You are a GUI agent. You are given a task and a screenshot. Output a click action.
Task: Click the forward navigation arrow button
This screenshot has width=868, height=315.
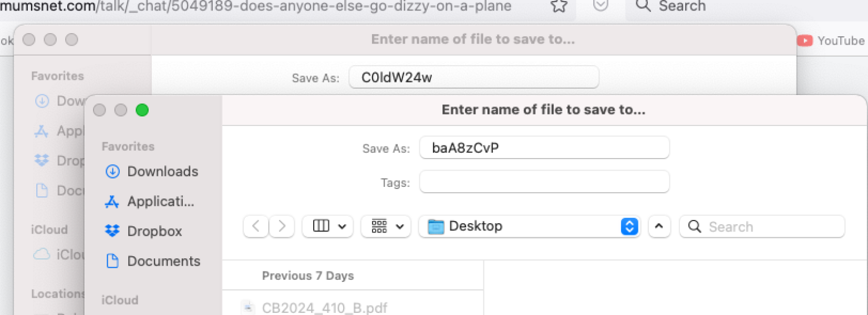282,226
